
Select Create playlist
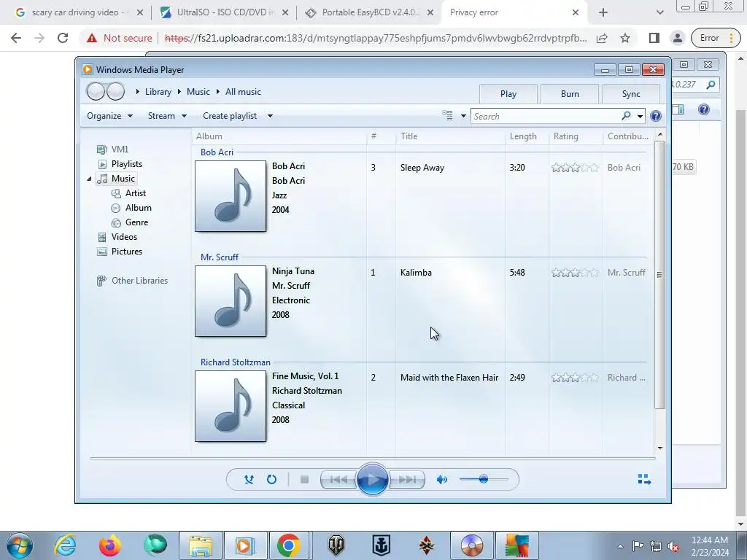coord(230,116)
